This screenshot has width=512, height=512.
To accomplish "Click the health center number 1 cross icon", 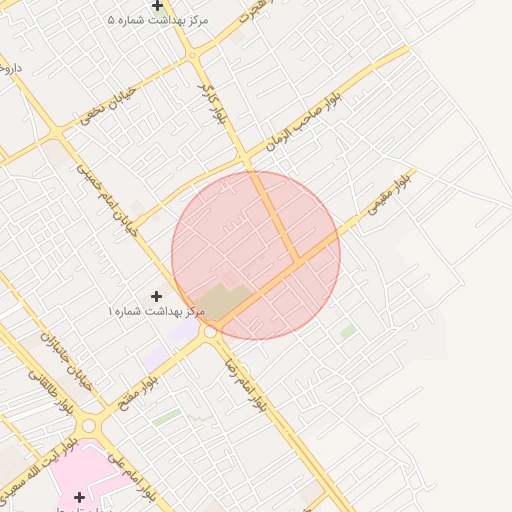I will [x=156, y=296].
